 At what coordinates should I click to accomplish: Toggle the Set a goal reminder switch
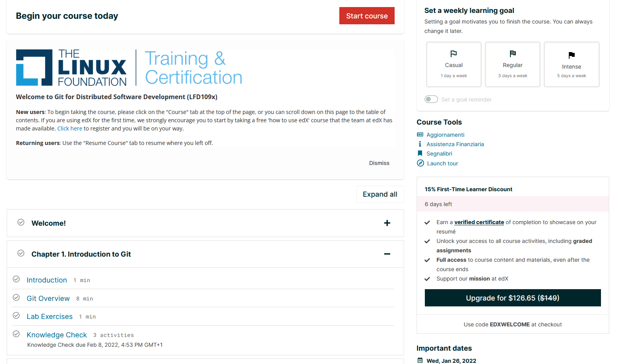pyautogui.click(x=431, y=100)
